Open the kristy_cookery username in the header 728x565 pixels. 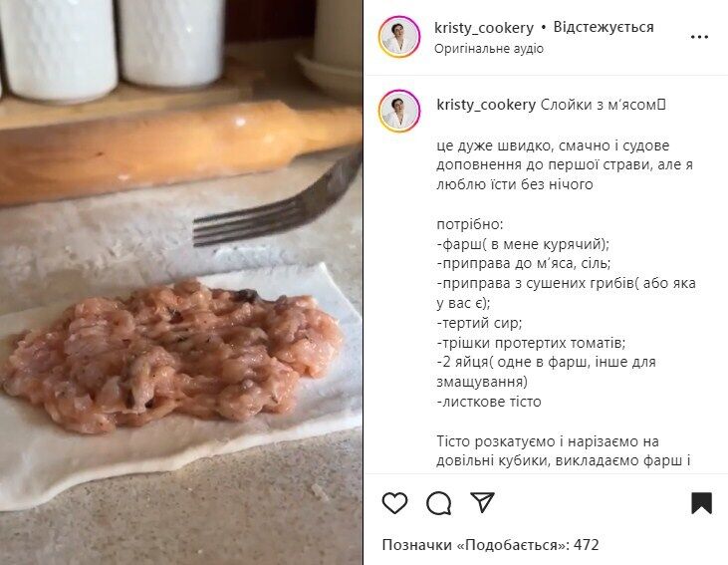pyautogui.click(x=484, y=28)
